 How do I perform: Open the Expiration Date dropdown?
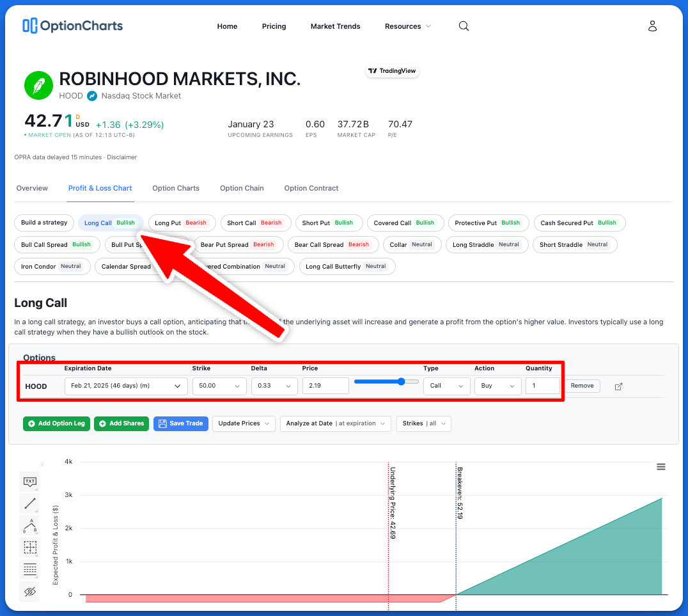pyautogui.click(x=126, y=386)
